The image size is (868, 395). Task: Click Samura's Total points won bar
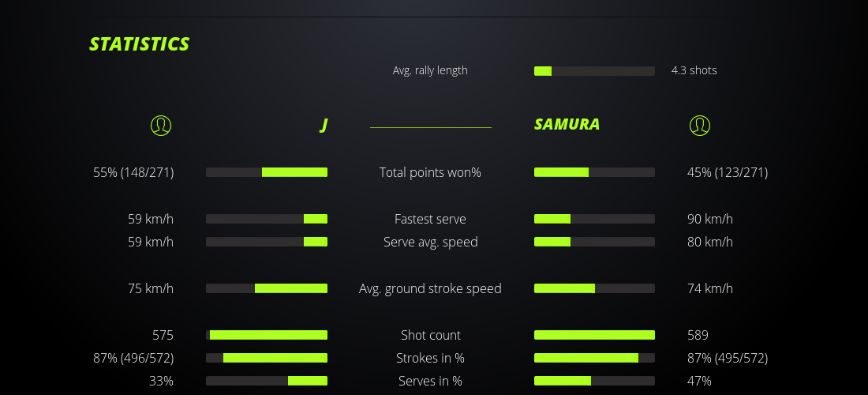(x=594, y=172)
